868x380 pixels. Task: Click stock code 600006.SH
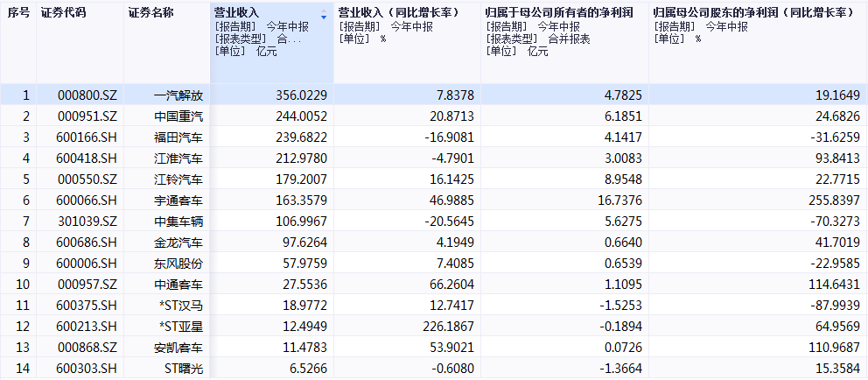pos(87,264)
